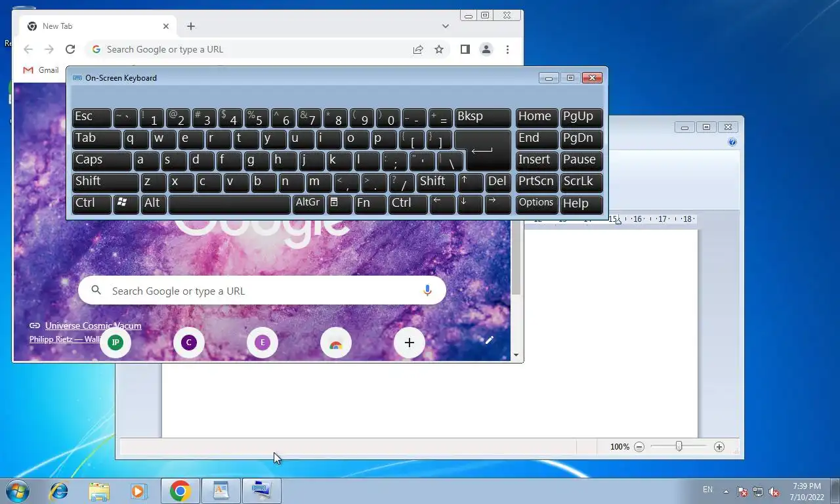Open the Windows Start button
The height and width of the screenshot is (504, 840).
pyautogui.click(x=16, y=491)
